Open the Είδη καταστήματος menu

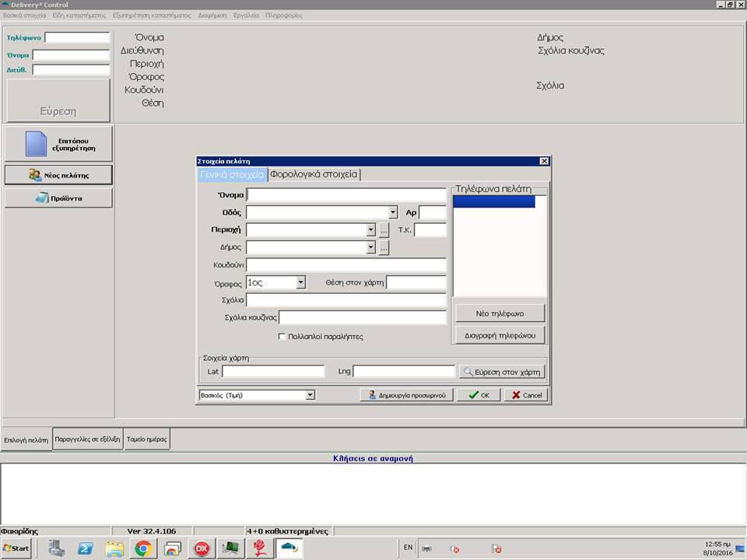[x=79, y=16]
